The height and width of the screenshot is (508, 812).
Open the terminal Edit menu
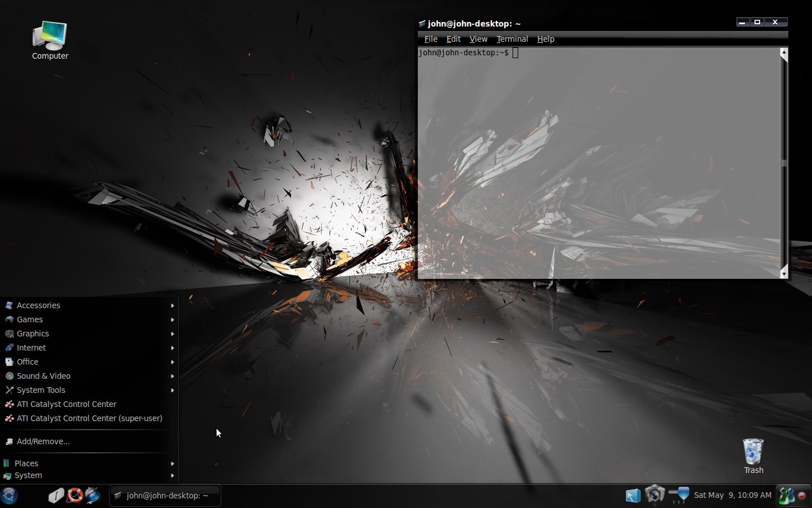(453, 39)
